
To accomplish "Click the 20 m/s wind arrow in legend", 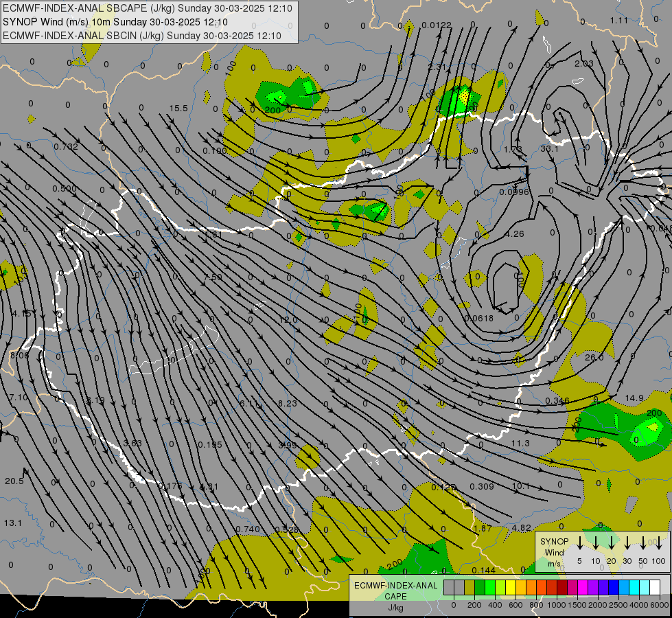I will (x=612, y=543).
